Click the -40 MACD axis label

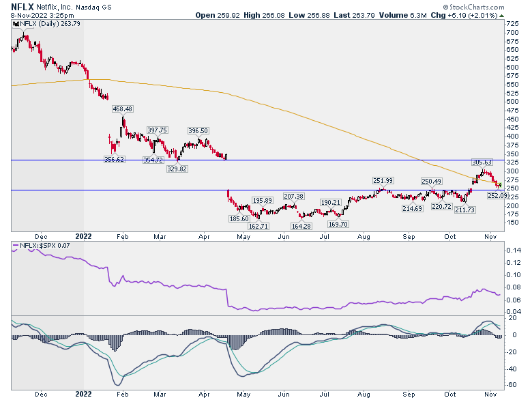coord(512,369)
